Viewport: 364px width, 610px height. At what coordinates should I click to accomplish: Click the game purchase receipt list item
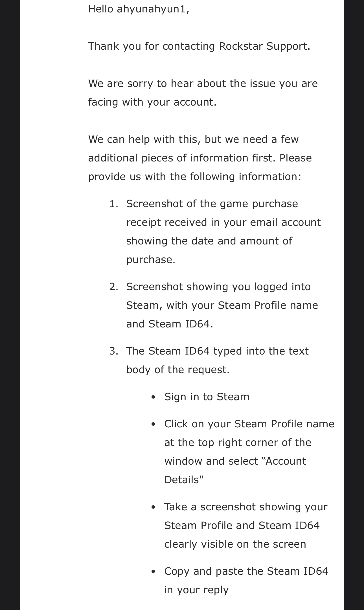(x=223, y=231)
